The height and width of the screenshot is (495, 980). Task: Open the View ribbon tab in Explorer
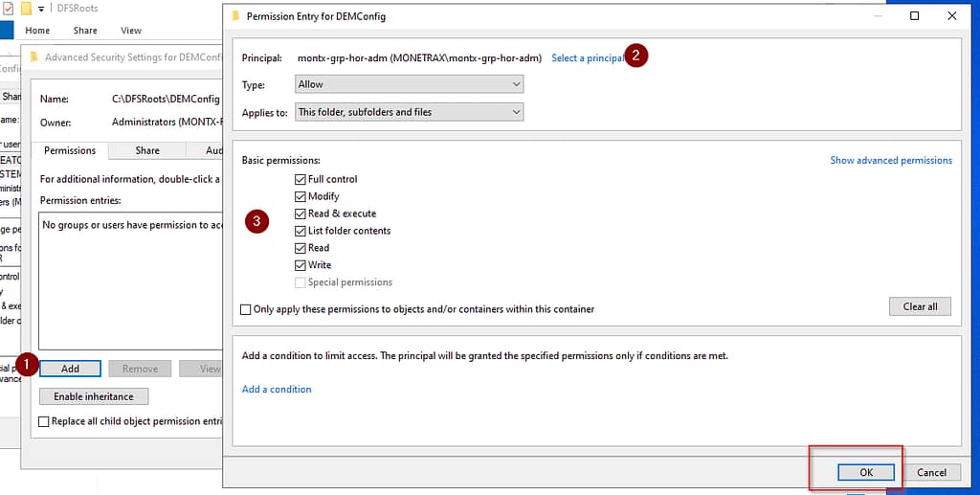(x=133, y=31)
